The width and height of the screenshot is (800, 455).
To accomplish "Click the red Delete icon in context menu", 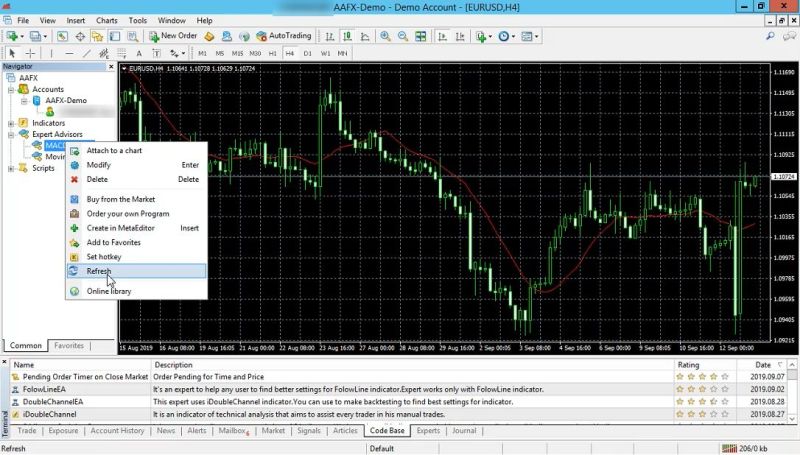I will (73, 179).
